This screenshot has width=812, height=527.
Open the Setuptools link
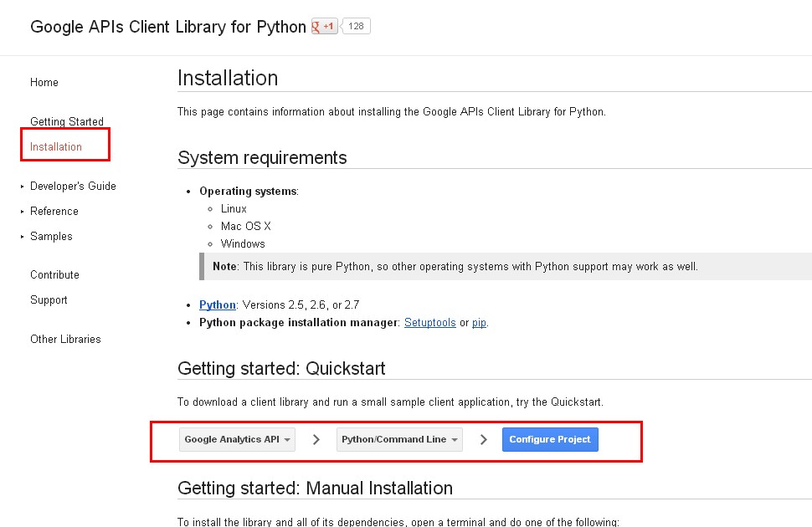[429, 323]
